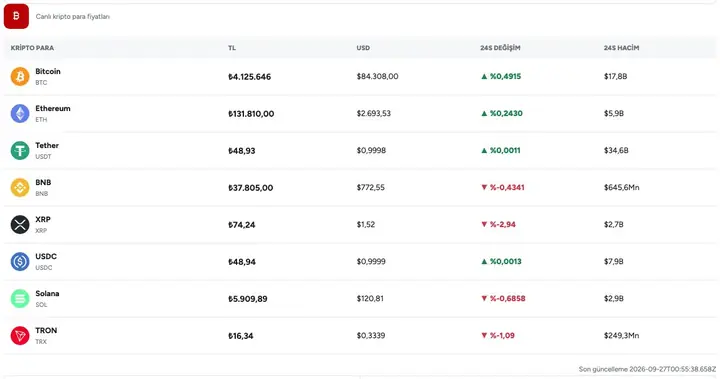
Task: Sort by the TL column header
Action: point(232,48)
